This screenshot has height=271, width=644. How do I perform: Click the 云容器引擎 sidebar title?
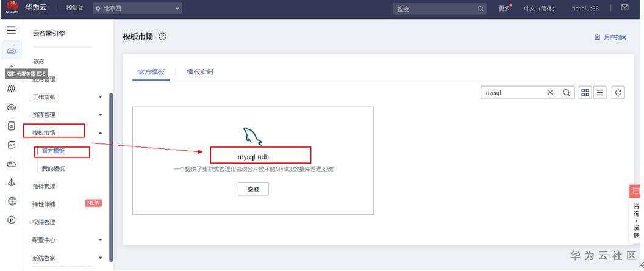tap(49, 34)
